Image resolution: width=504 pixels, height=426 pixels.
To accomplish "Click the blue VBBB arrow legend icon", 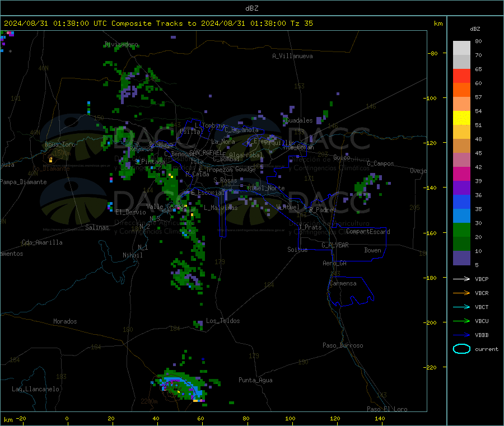I will 461,335.
